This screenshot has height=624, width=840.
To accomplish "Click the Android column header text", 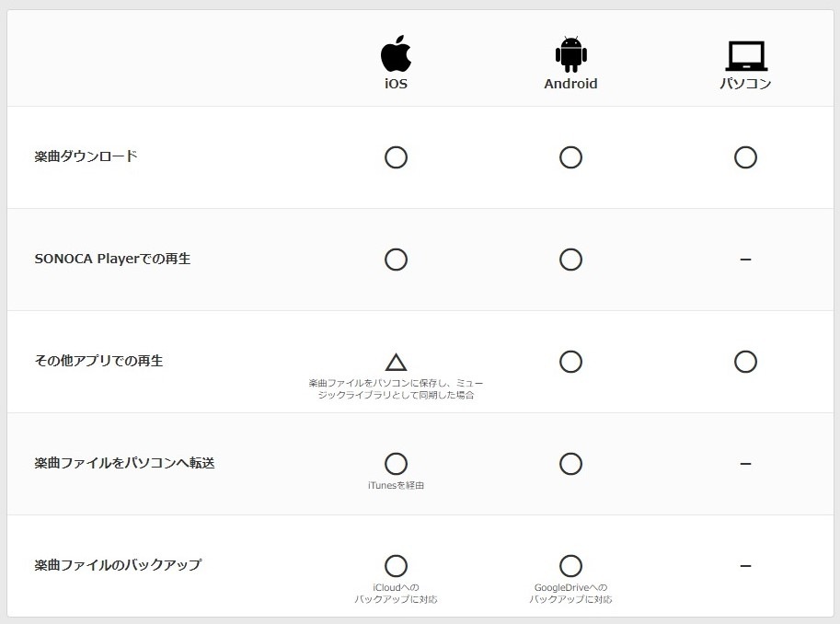I will click(x=570, y=84).
